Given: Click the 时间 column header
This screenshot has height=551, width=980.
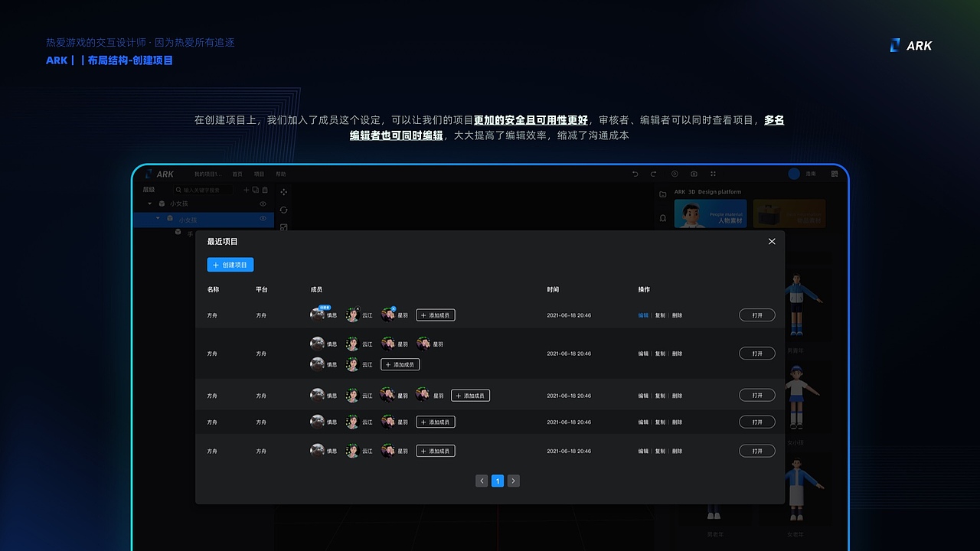Looking at the screenshot, I should point(553,290).
